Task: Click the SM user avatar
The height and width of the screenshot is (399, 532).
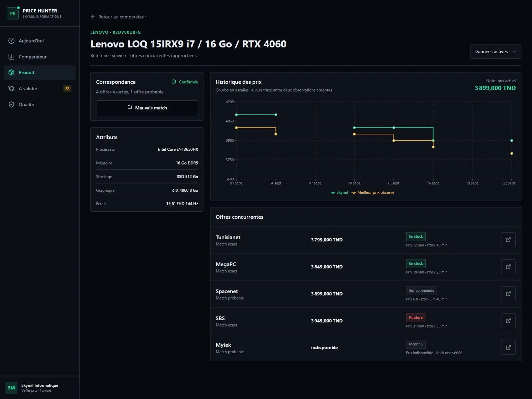Action: tap(11, 388)
